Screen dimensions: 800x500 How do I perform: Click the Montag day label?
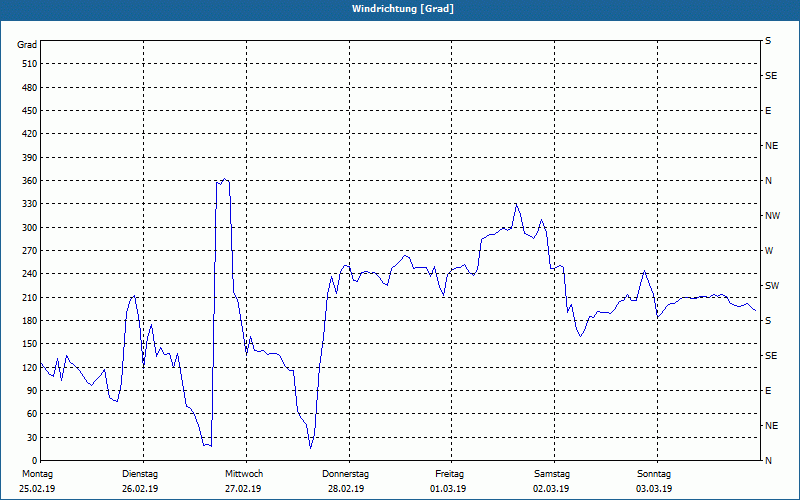coord(37,474)
